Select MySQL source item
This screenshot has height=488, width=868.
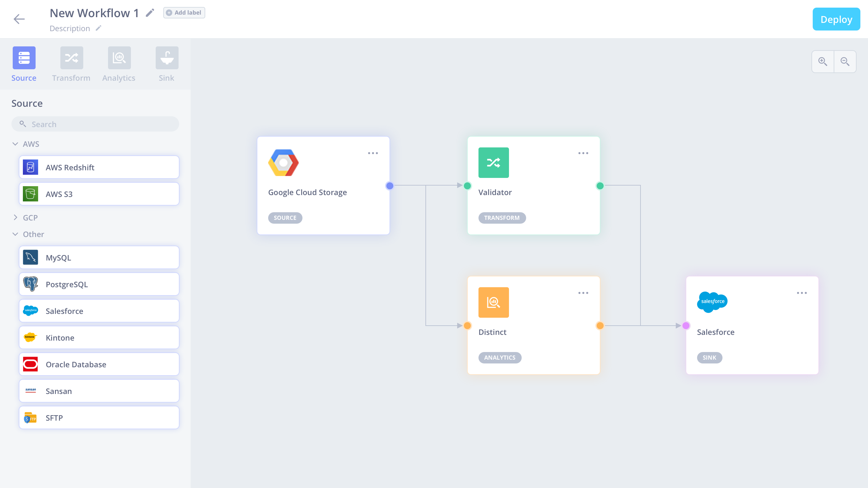pos(99,257)
